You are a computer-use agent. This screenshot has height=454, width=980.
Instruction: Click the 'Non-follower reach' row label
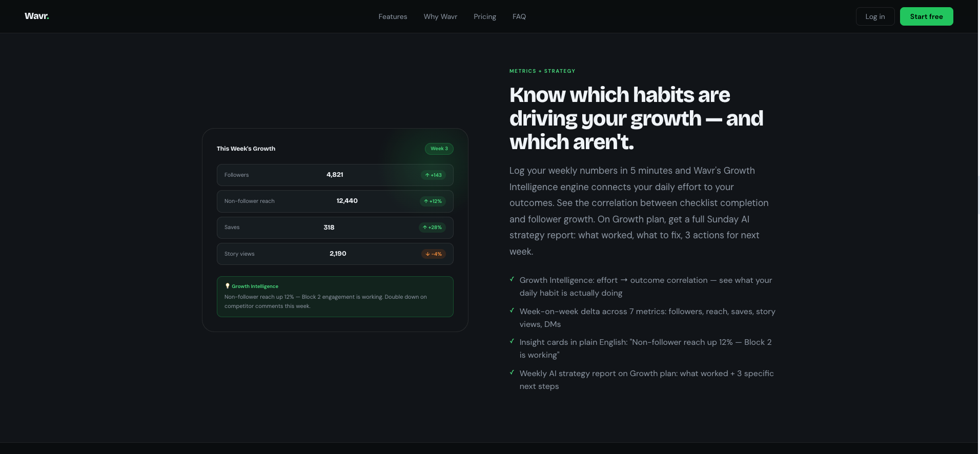click(x=250, y=201)
